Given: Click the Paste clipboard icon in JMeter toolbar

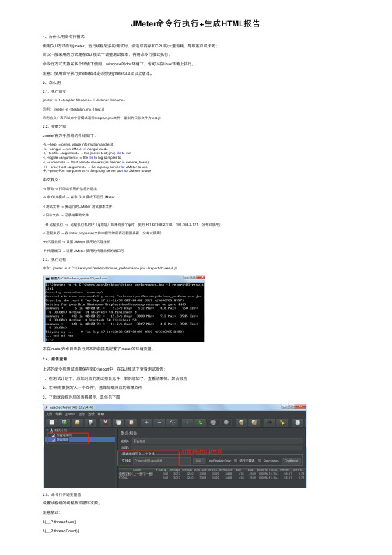Looking at the screenshot, I should click(x=131, y=422).
